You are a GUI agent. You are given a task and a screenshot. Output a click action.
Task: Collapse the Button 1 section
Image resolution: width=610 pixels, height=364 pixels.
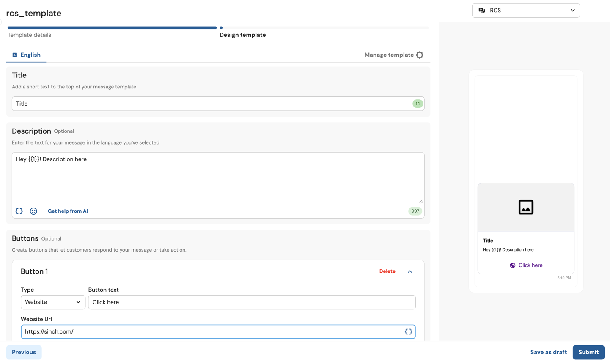coord(409,271)
